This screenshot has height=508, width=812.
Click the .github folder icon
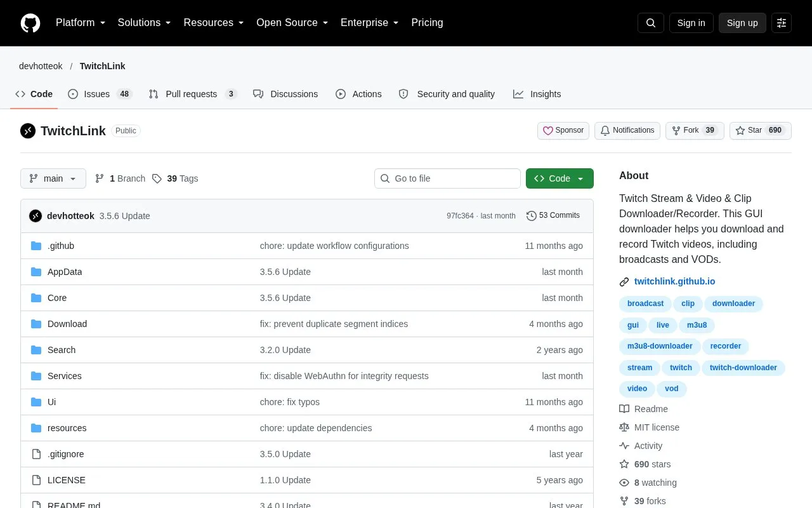coord(36,246)
